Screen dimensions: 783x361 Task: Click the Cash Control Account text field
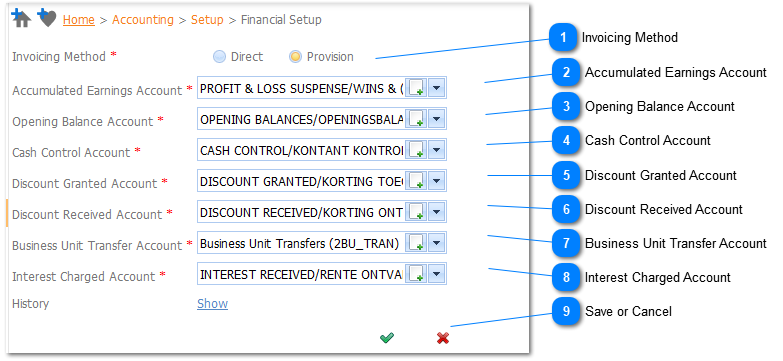tap(301, 150)
